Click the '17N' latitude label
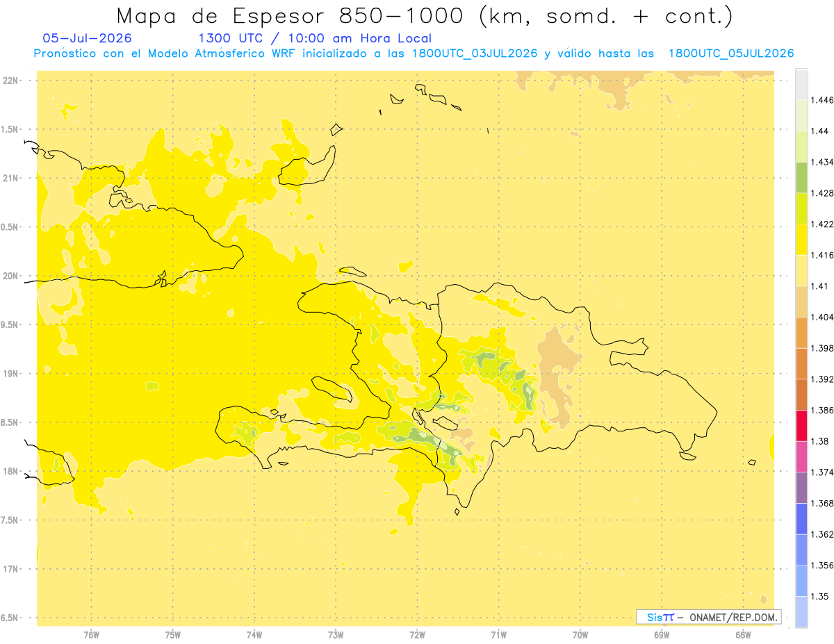This screenshot has height=644, width=834. (x=10, y=569)
